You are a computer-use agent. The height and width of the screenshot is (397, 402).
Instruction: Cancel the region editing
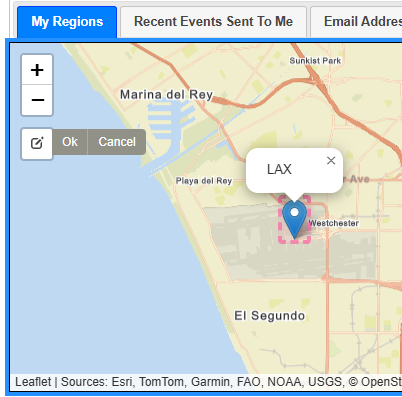coord(117,142)
